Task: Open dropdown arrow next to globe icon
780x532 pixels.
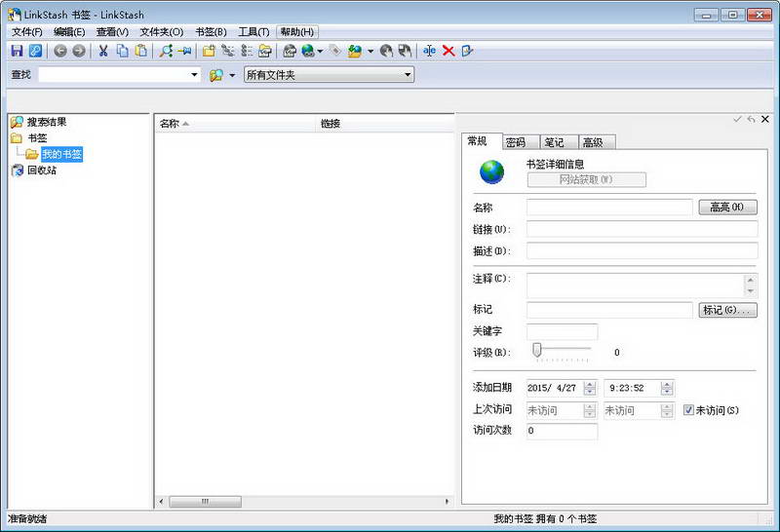Action: 320,51
